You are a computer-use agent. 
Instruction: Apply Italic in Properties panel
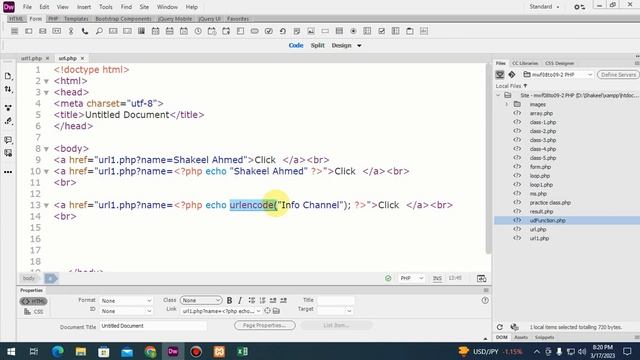(x=240, y=300)
